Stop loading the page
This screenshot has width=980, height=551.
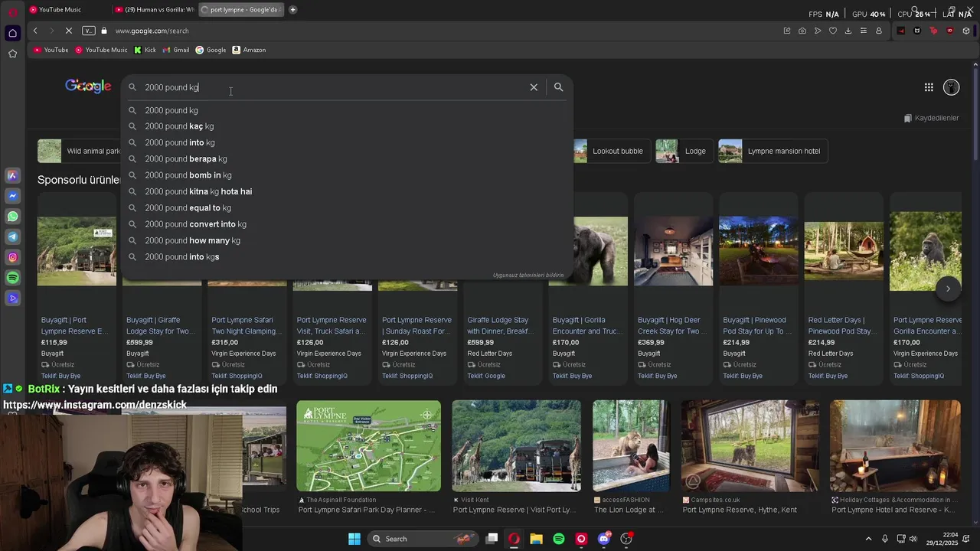pos(68,31)
